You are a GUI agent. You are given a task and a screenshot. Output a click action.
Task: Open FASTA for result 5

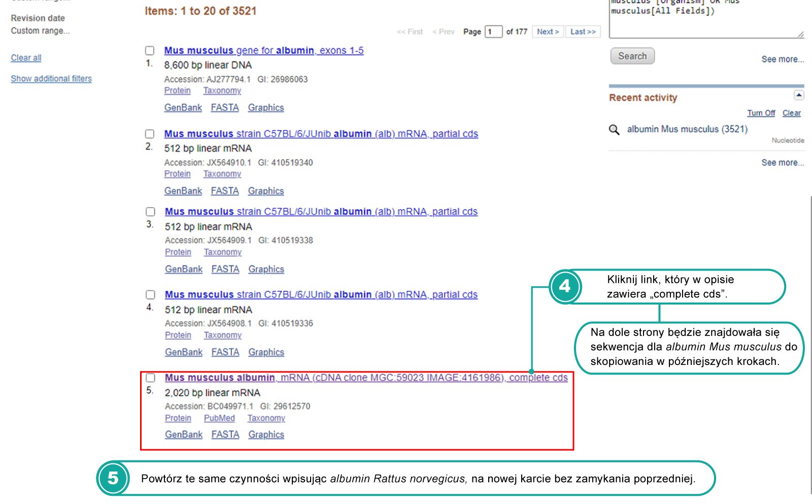pyautogui.click(x=225, y=434)
